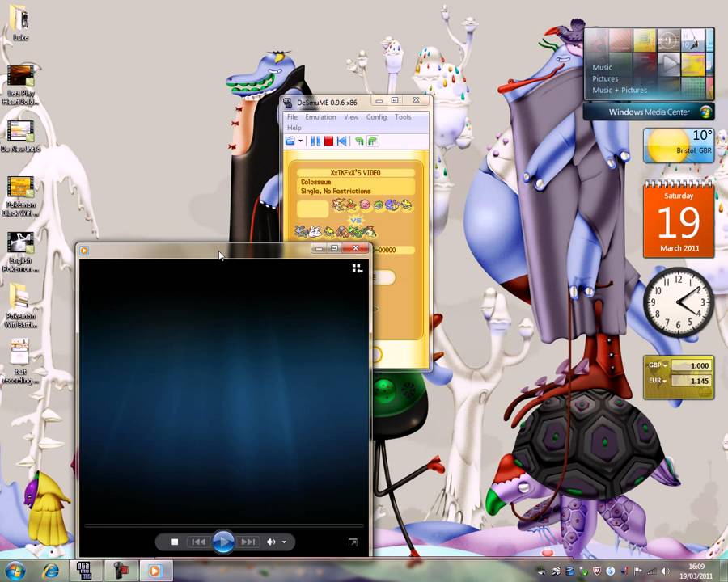Select the test recording desktop file

coord(20,362)
